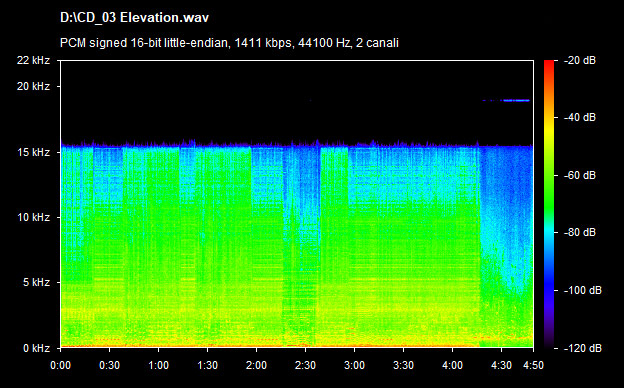Select the 2:30 time axis marker
Screen dimensions: 624x388
pos(305,365)
